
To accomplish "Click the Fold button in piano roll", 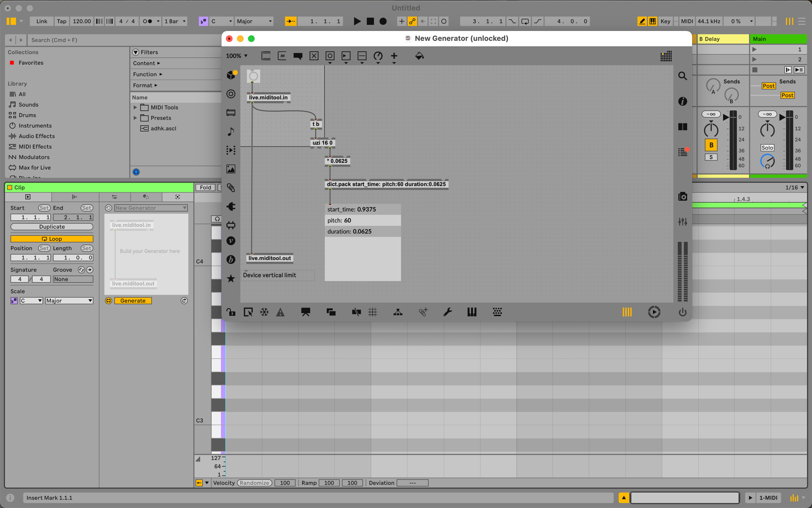I will point(205,187).
